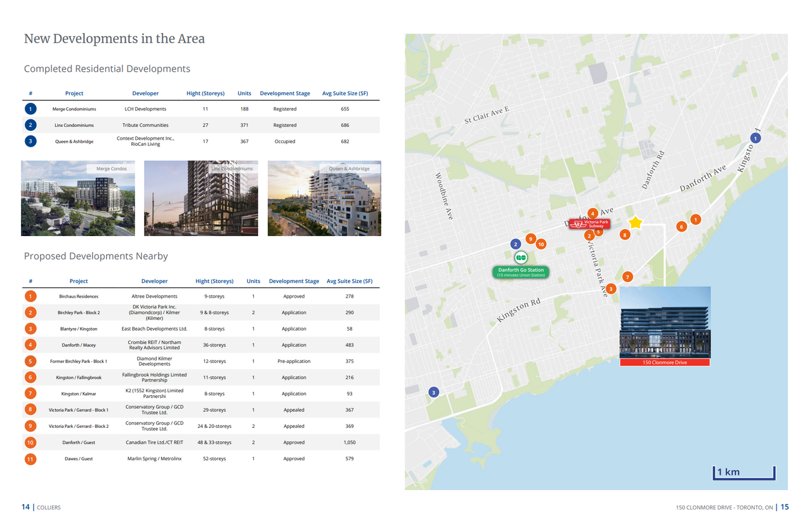Click the red 150 Clonmore Drive label
This screenshot has height=523, width=812.
664,362
